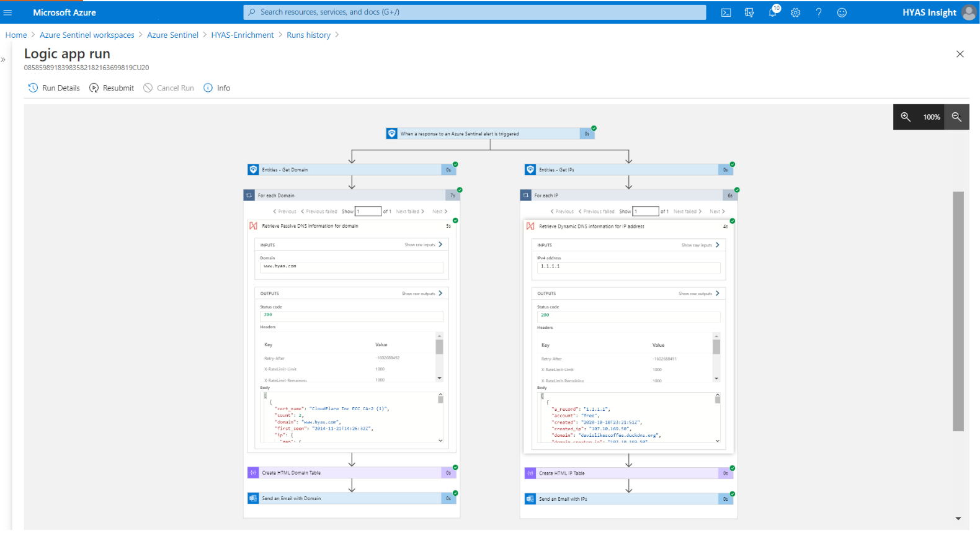Click the Outlook icon on Send Email IPs
Viewport: 980px width, 538px height.
[530, 499]
